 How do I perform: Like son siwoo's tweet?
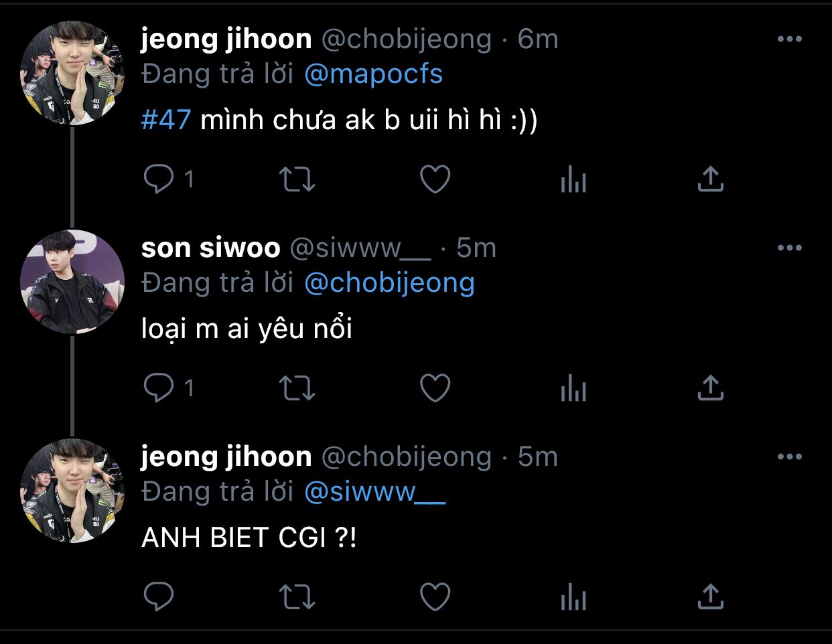point(435,388)
